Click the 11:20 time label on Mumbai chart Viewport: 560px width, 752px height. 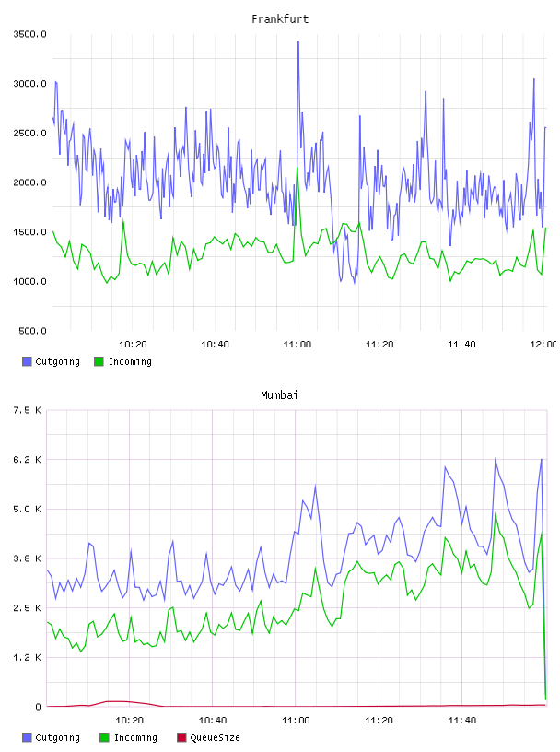pos(379,720)
